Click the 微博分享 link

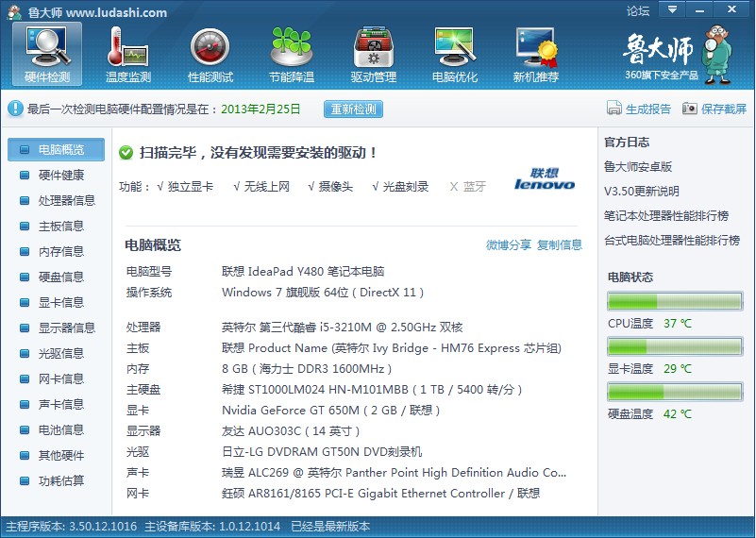[x=509, y=244]
